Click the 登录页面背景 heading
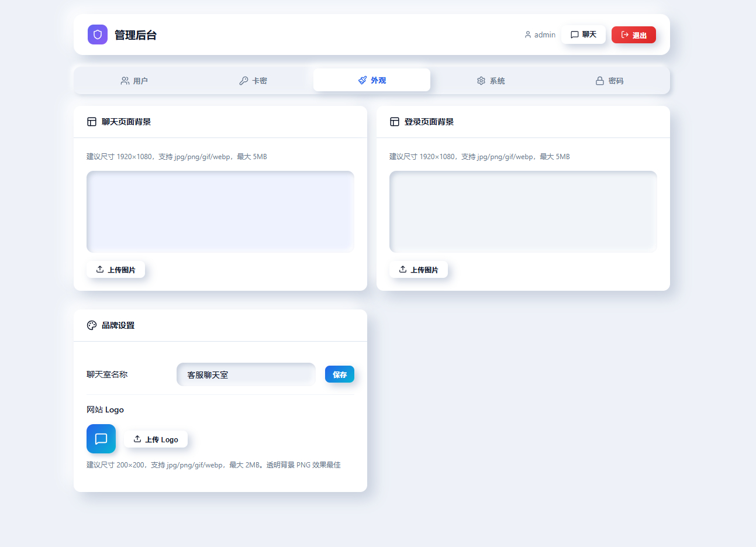The width and height of the screenshot is (756, 547). tap(429, 122)
